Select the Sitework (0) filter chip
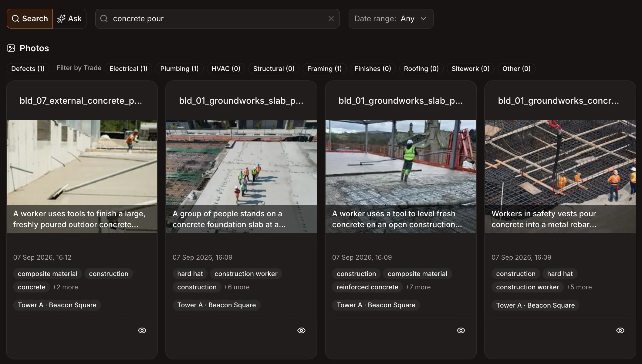This screenshot has width=642, height=364. coord(470,69)
